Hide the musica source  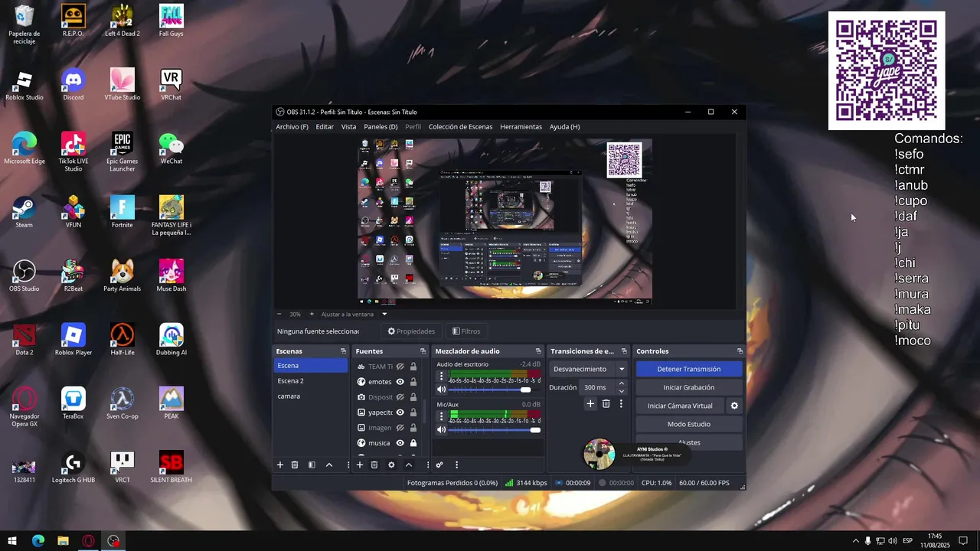[400, 443]
